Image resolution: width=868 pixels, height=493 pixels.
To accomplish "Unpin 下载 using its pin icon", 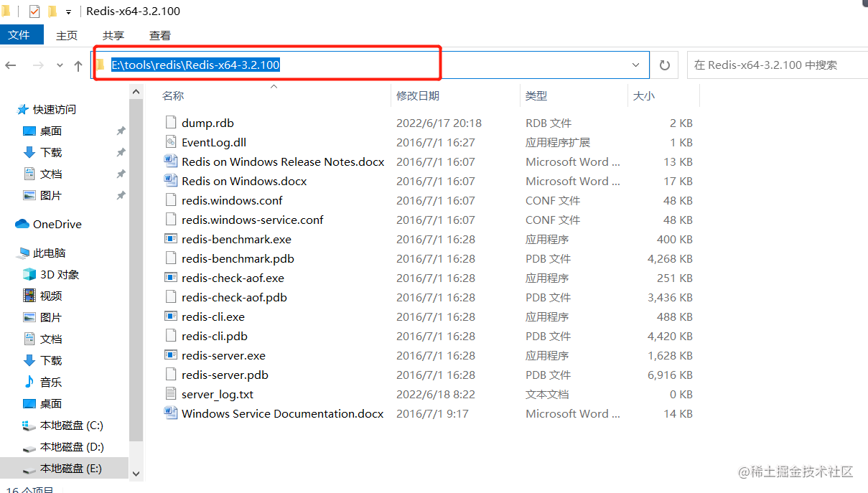I will 121,152.
